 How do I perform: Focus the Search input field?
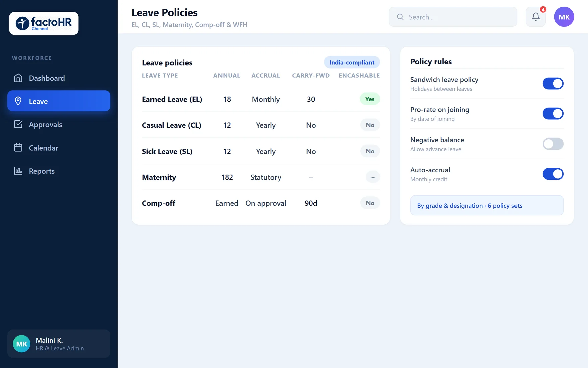pos(453,17)
